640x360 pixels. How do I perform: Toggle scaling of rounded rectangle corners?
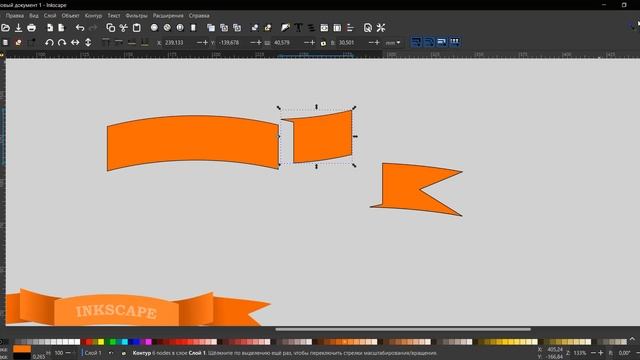tap(429, 42)
